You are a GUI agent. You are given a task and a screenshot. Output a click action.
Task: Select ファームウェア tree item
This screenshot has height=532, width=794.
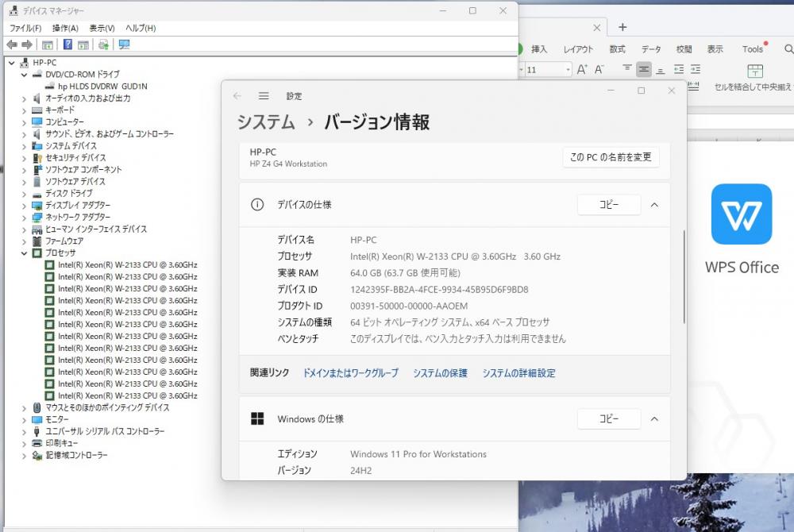click(x=64, y=241)
